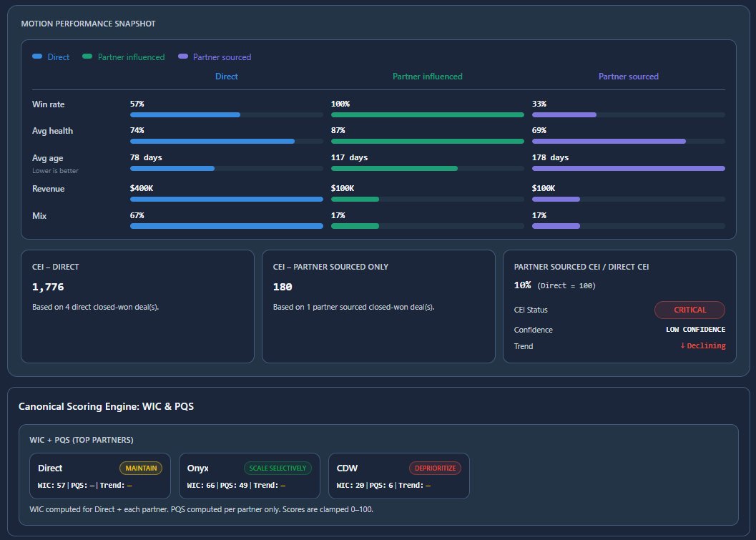
Task: Select the Partner influenced column header
Action: point(427,76)
